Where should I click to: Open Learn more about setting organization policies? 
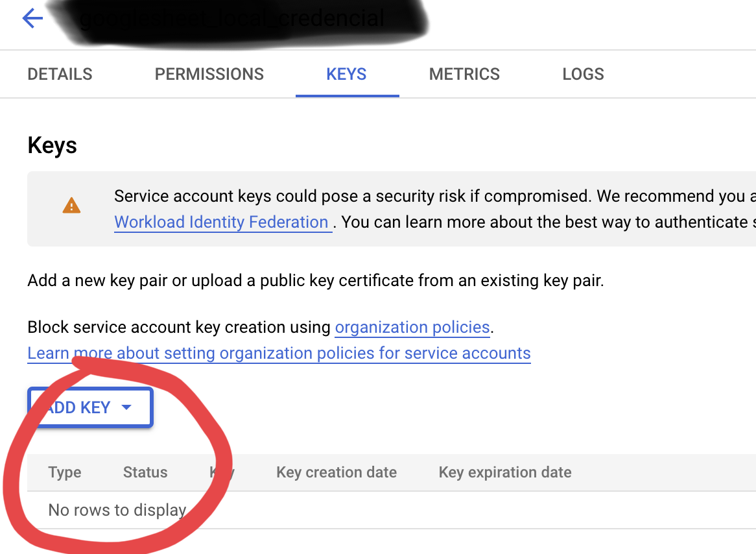pyautogui.click(x=279, y=354)
